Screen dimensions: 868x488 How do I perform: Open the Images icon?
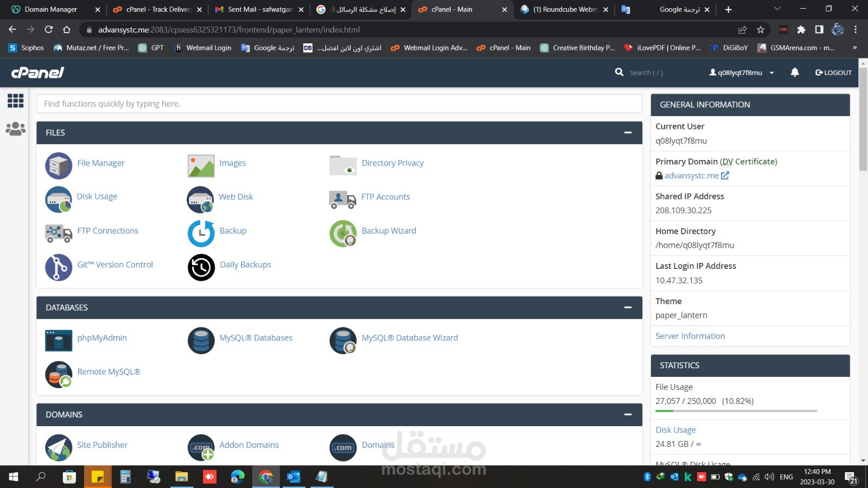[201, 165]
